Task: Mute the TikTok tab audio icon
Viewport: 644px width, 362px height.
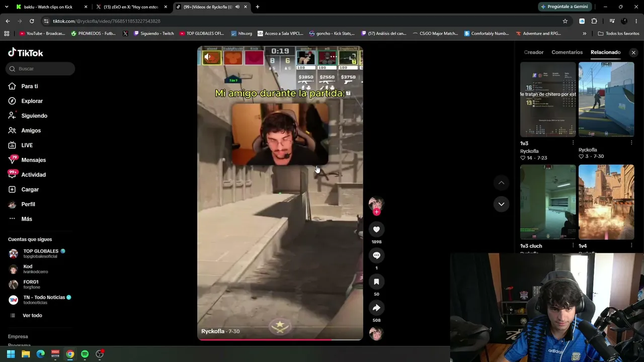Action: click(237, 7)
